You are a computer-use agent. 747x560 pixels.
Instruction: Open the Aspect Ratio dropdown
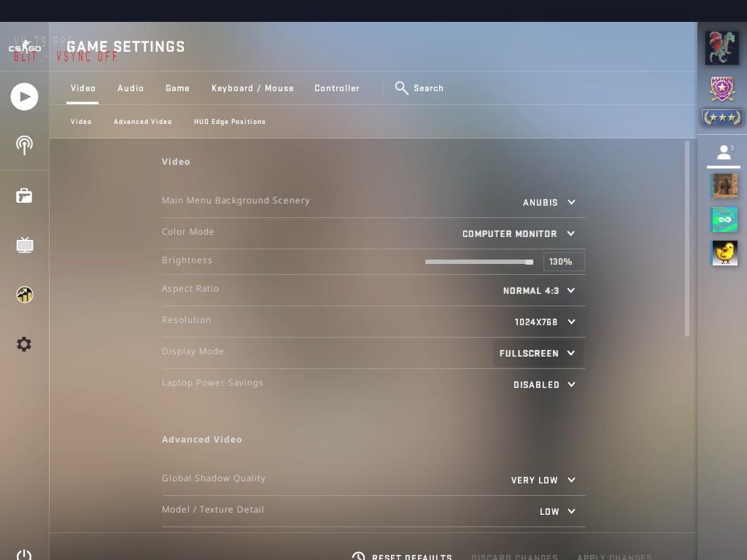(x=539, y=290)
